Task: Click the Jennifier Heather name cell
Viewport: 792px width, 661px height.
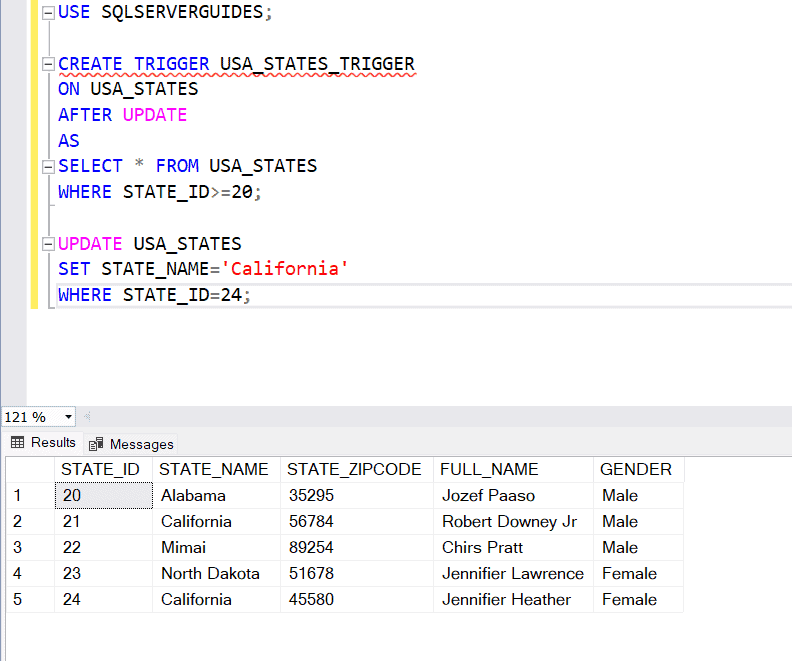Action: 513,599
